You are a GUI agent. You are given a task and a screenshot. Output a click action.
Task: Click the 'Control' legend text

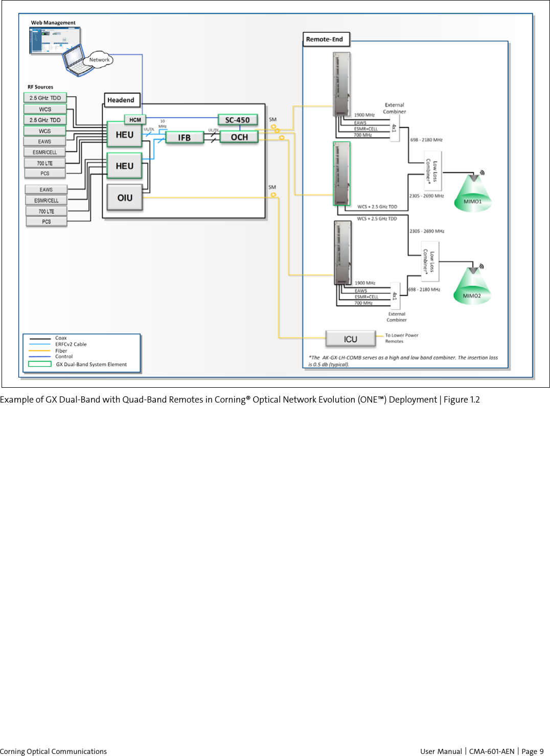click(x=64, y=357)
